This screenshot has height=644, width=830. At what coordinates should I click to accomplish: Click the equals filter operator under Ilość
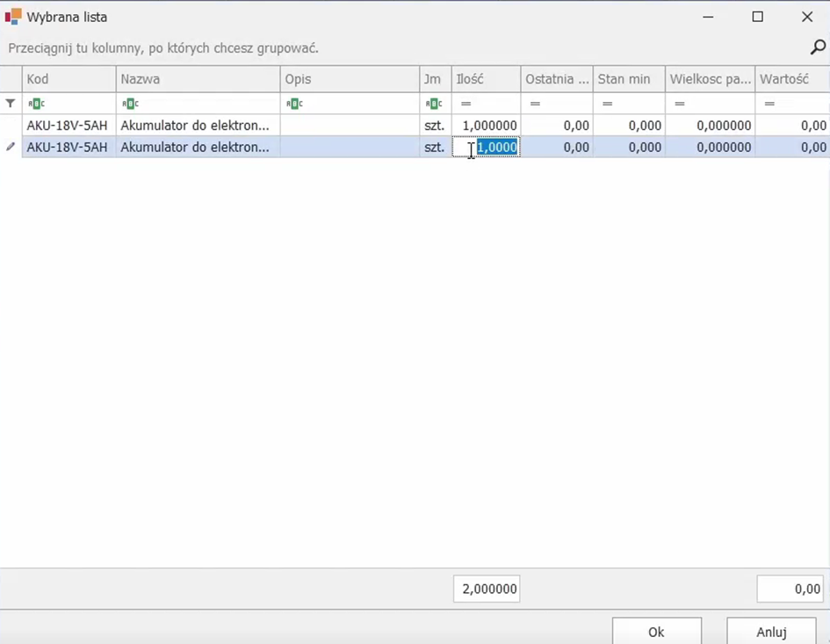(466, 104)
